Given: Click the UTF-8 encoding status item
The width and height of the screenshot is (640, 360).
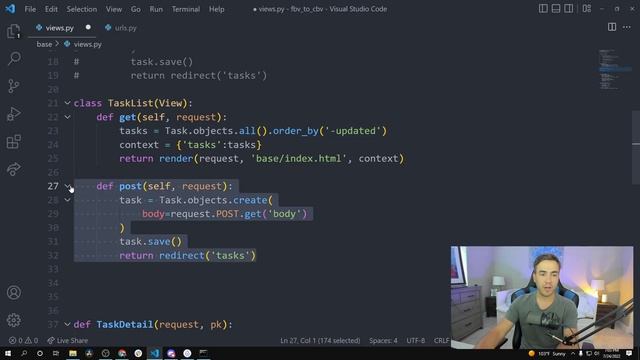Looking at the screenshot, I should tap(416, 340).
